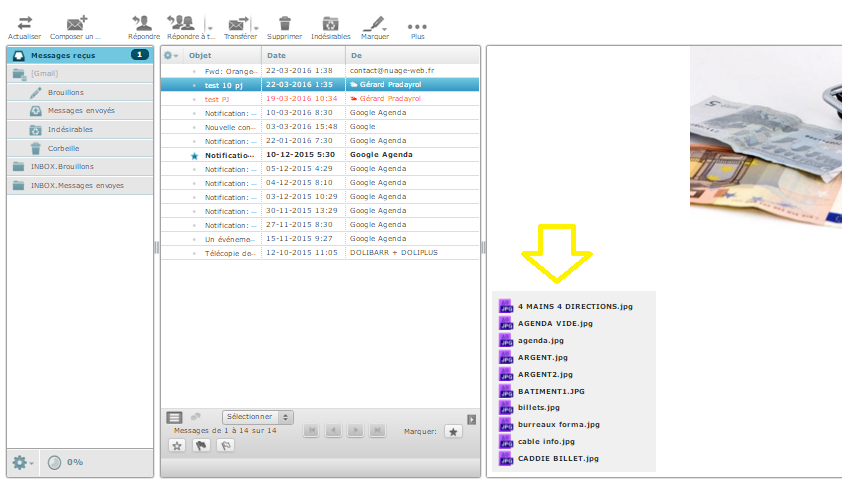Click the list view mode icon
This screenshot has width=842, height=484.
pyautogui.click(x=175, y=417)
